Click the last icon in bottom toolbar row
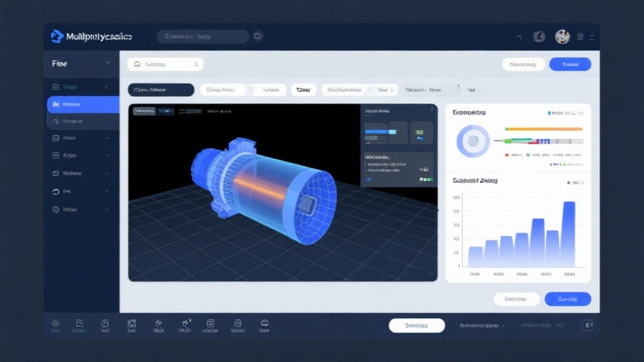 coord(264,325)
